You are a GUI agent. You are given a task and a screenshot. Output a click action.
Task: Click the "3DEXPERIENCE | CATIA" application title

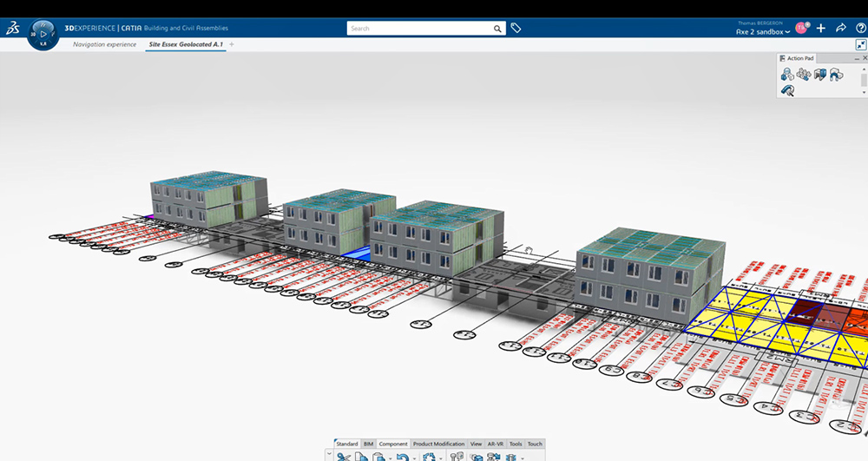(x=103, y=28)
